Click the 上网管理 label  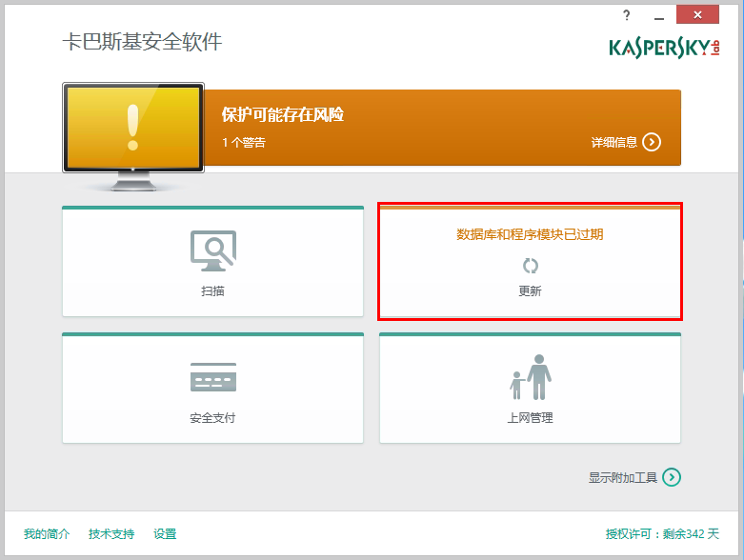click(530, 418)
